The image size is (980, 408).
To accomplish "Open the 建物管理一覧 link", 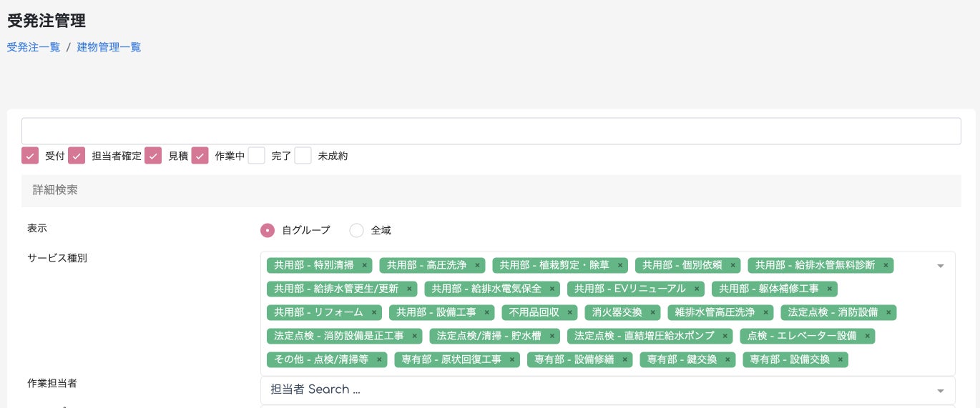I will 109,47.
